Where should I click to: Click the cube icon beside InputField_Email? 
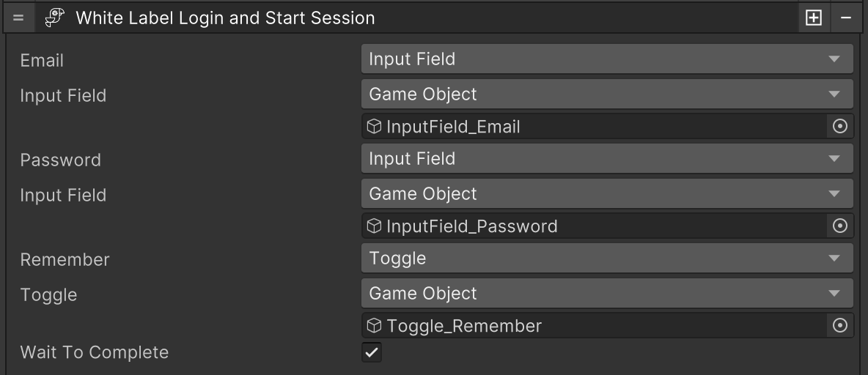(x=375, y=127)
